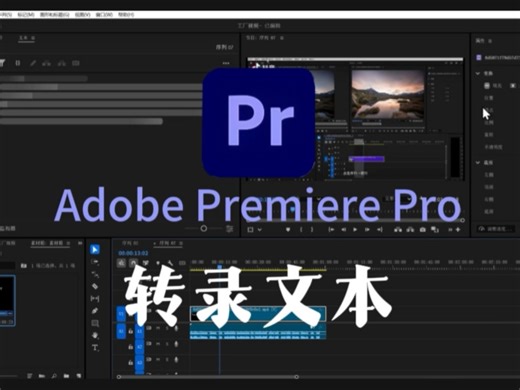Toggle Snap in timeline
This screenshot has width=520, height=390.
(x=133, y=263)
